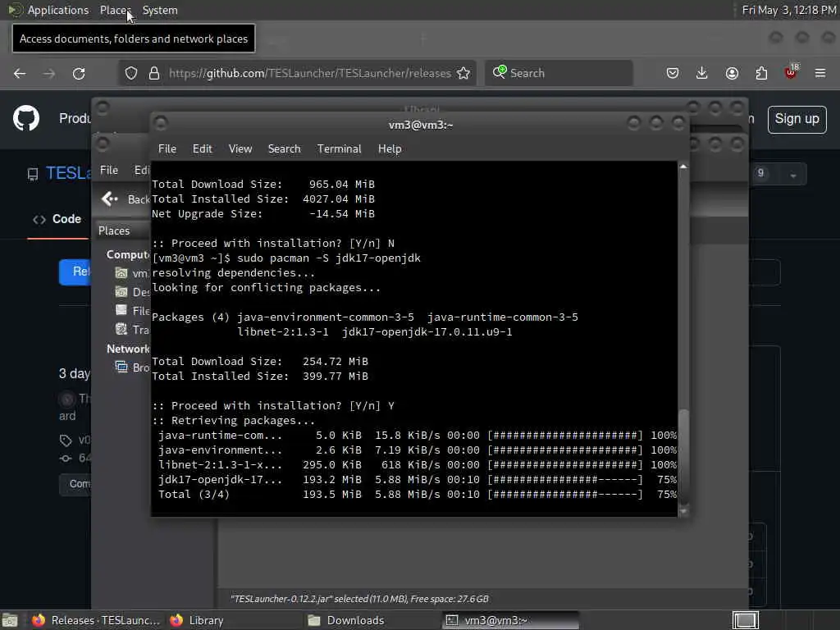The height and width of the screenshot is (630, 840).
Task: Open Firefox account icon
Action: 732,73
